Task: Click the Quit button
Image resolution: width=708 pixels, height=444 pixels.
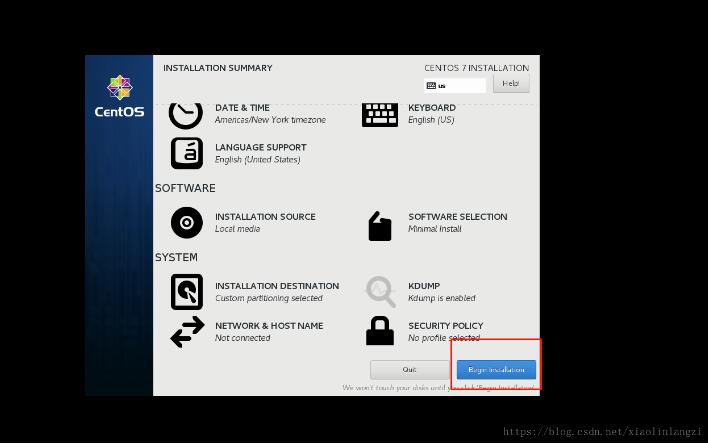Action: point(409,369)
